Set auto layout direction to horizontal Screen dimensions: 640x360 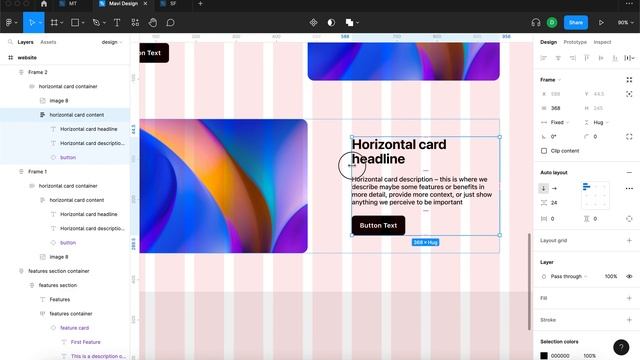pyautogui.click(x=554, y=188)
